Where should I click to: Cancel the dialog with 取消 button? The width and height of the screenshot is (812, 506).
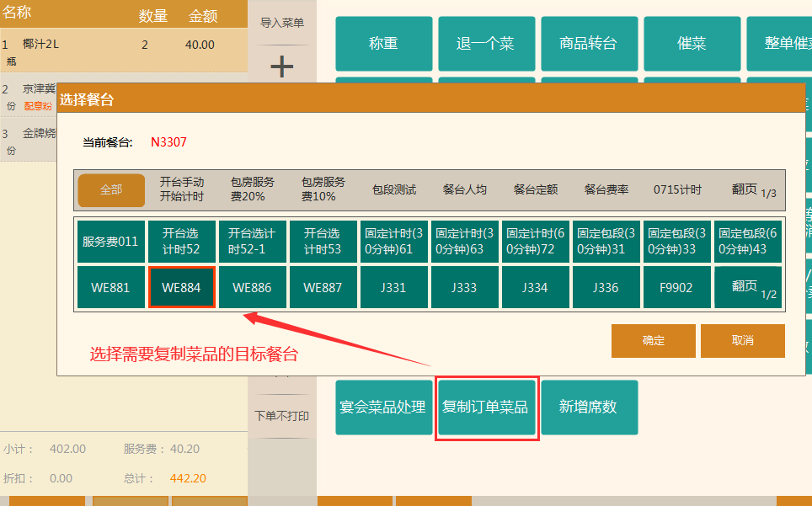742,341
